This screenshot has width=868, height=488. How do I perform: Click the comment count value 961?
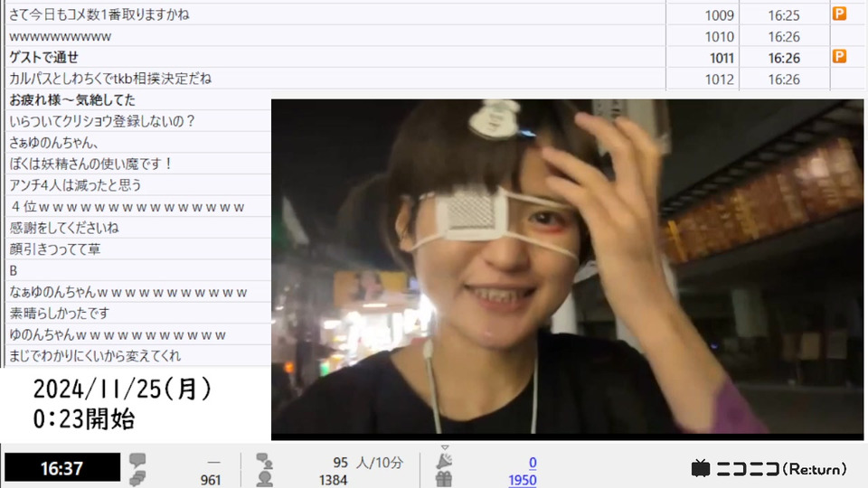coord(211,480)
